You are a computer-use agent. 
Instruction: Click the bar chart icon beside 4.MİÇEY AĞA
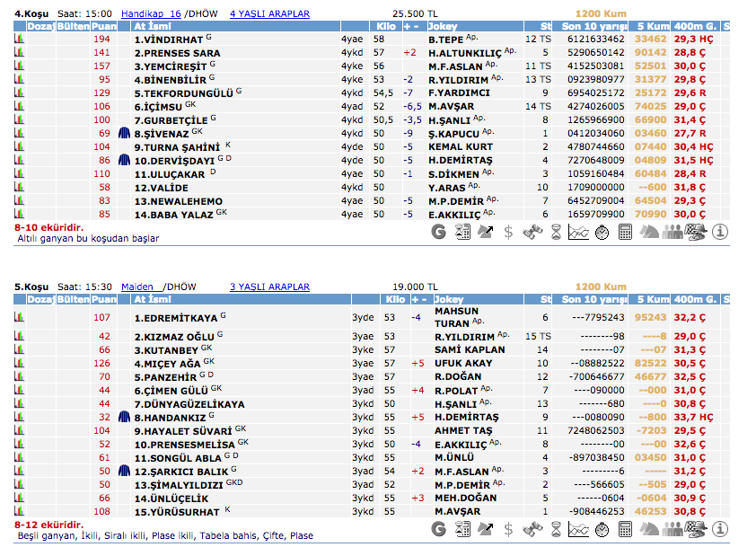pos(19,364)
